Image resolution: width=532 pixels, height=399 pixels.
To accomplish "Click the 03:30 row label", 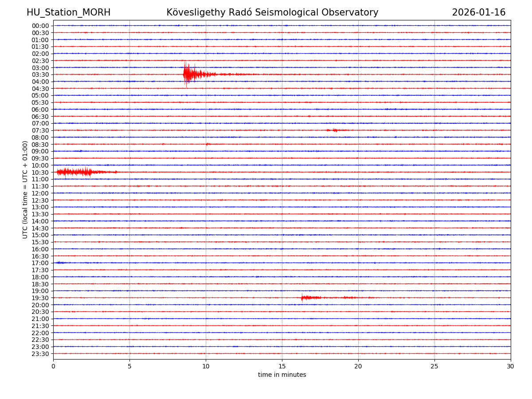I will 40,74.
